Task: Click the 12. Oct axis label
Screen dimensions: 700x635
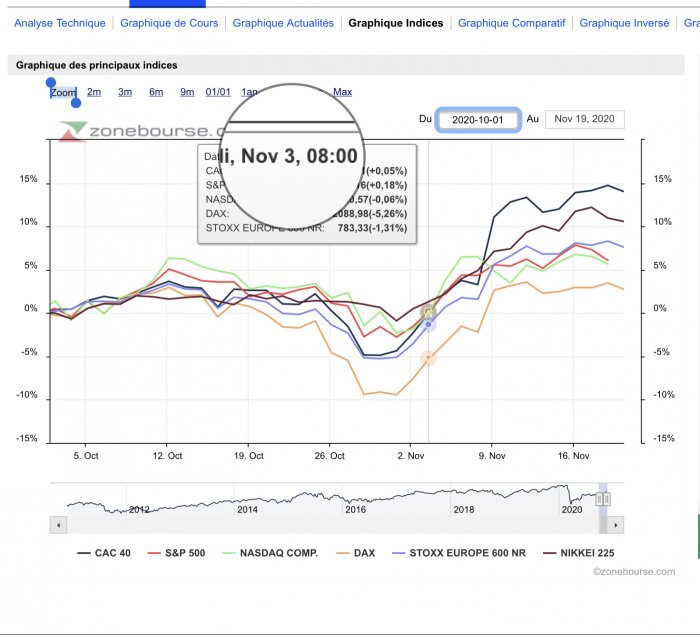Action: pyautogui.click(x=167, y=456)
